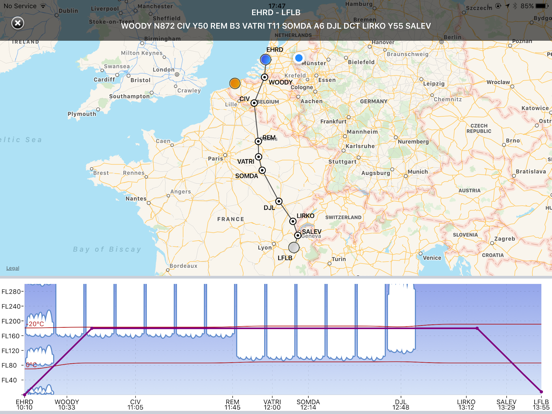Viewport: 552px width, 414px height.
Task: Click the FL80 altitude axis label
Action: coord(10,365)
